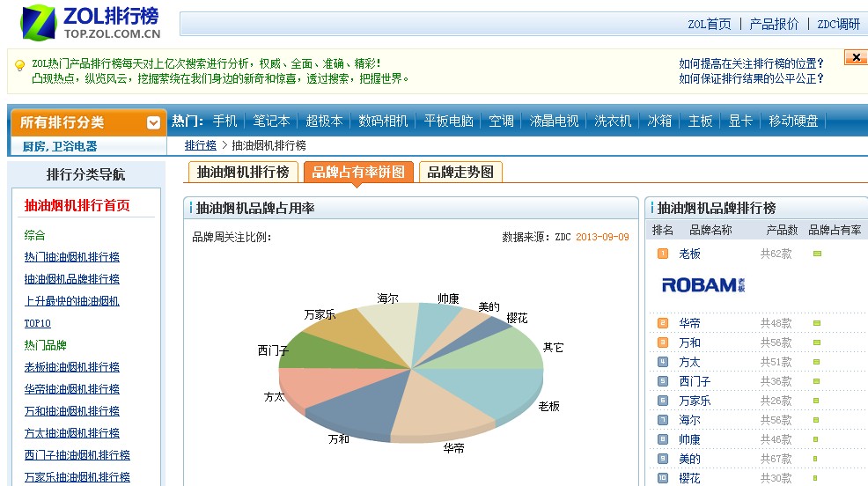The image size is (868, 486).
Task: Click rank 10 badge next to 樱花
Action: click(x=663, y=478)
